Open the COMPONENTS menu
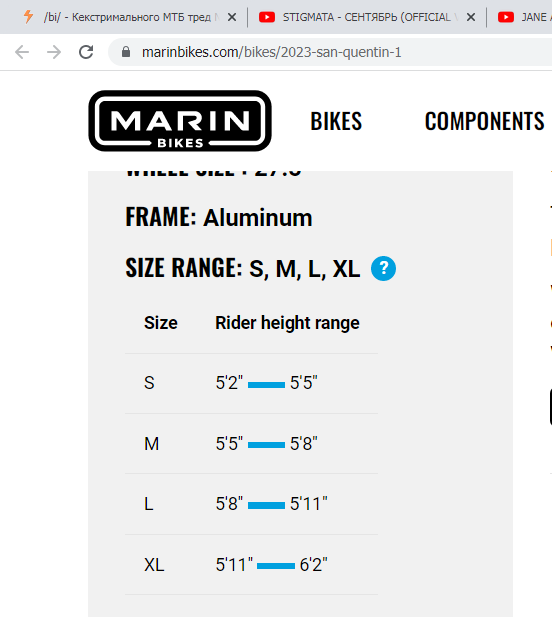The width and height of the screenshot is (552, 617). [484, 121]
